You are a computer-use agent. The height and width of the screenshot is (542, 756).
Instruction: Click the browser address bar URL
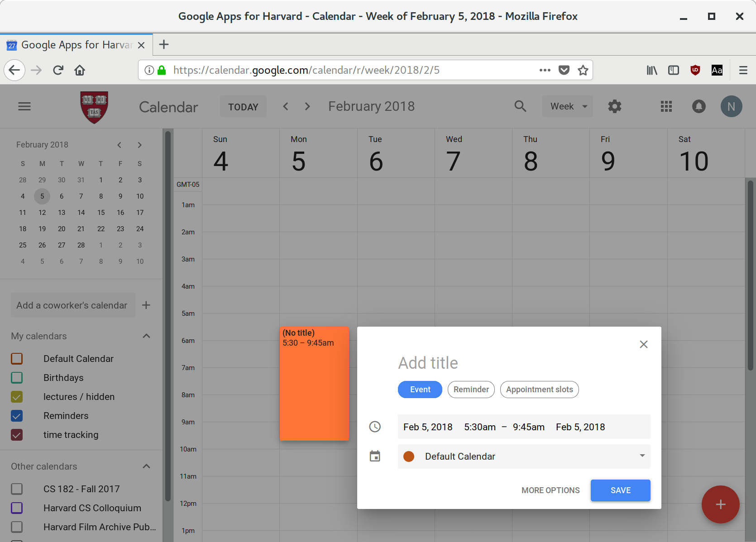306,70
